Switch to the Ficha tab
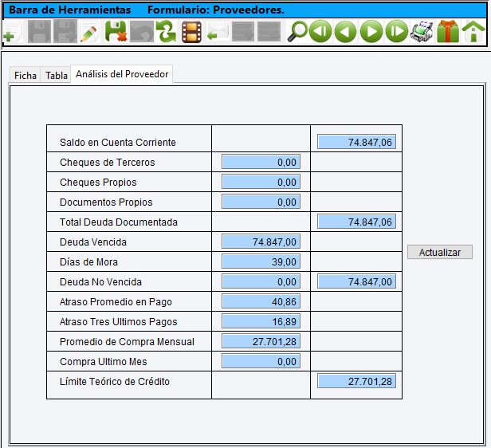 (x=26, y=76)
